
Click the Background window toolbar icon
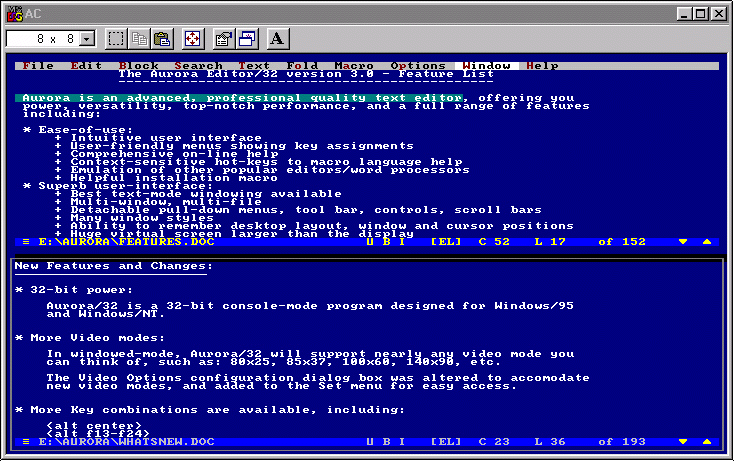tap(247, 39)
